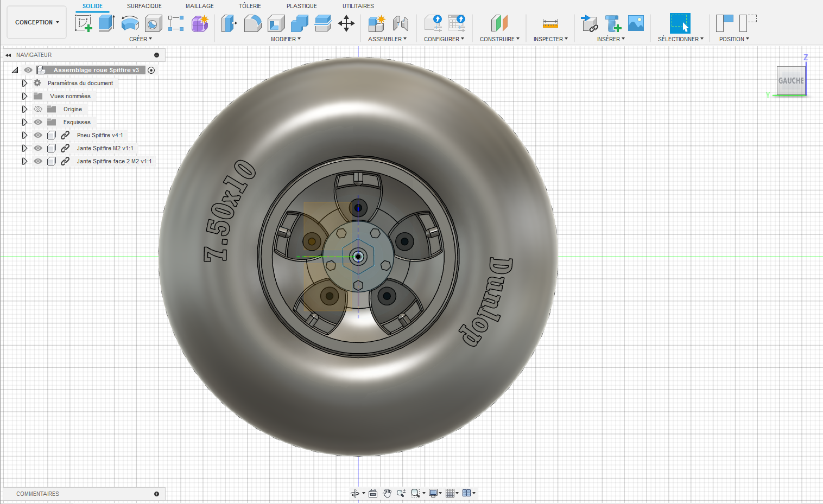Select the Hole tool

154,23
